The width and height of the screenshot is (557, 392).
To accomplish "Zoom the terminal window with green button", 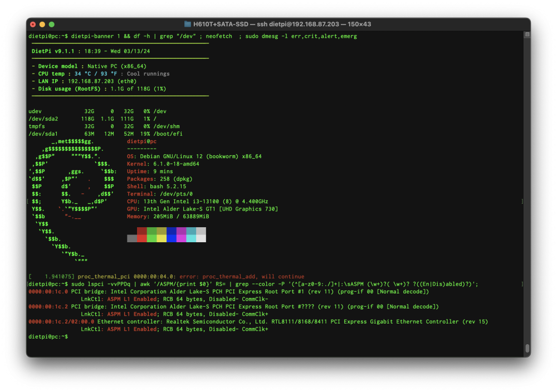I will pyautogui.click(x=51, y=24).
